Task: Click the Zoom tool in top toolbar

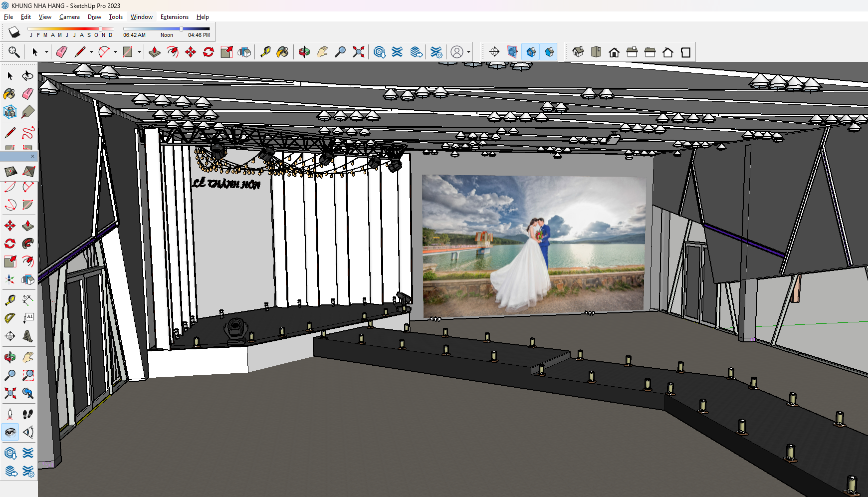Action: click(x=340, y=52)
